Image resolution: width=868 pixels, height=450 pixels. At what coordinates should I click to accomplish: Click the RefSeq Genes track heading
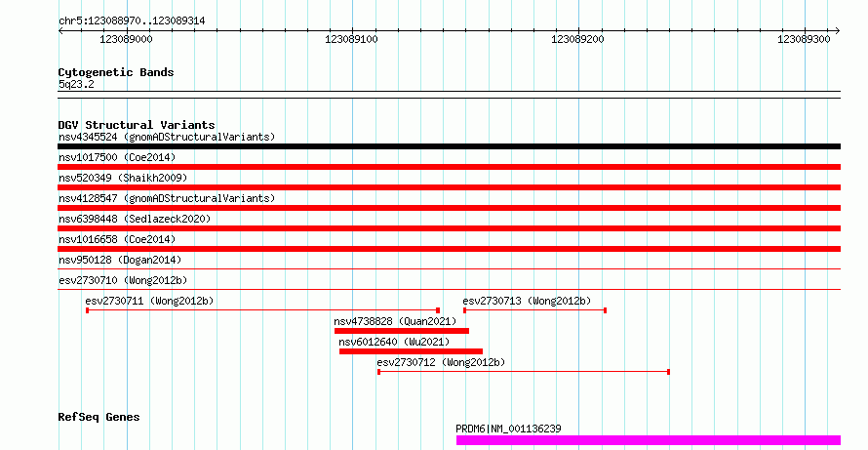pyautogui.click(x=99, y=417)
